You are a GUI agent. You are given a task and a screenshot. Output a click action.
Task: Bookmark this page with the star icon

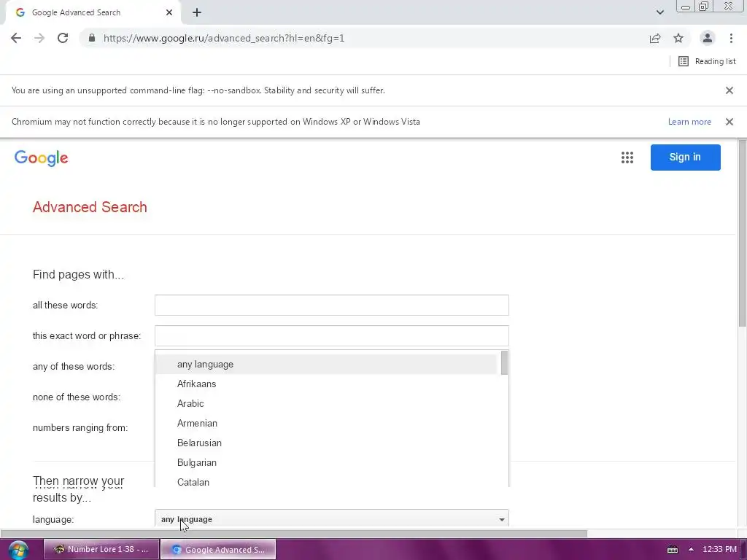[678, 38]
